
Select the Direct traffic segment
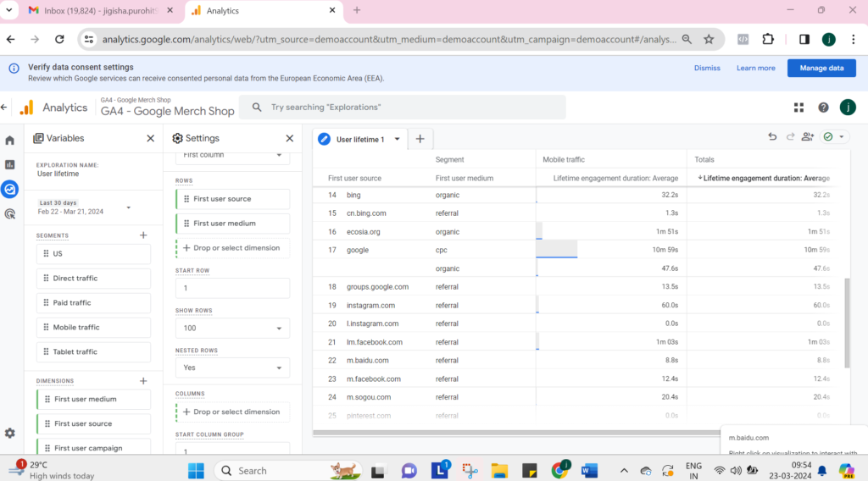coord(93,278)
